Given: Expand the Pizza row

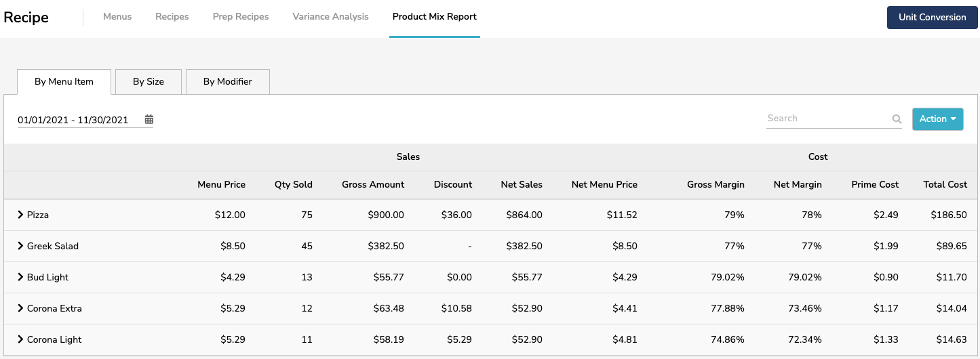Looking at the screenshot, I should (20, 215).
